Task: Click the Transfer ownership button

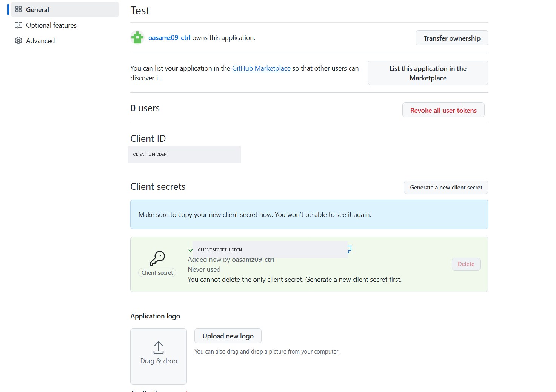Action: (452, 38)
